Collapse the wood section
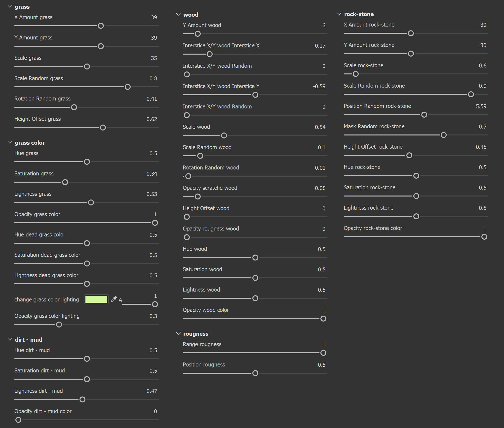This screenshot has height=428, width=504. 178,14
